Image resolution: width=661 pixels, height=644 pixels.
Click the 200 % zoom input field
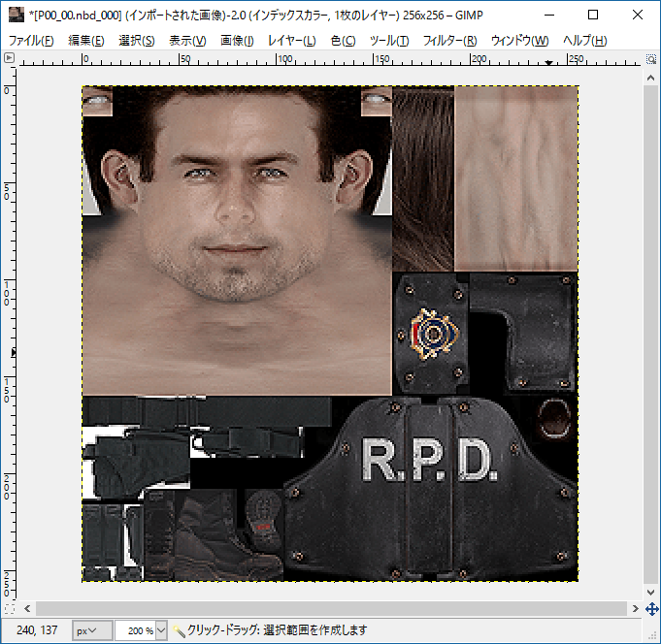click(x=136, y=630)
